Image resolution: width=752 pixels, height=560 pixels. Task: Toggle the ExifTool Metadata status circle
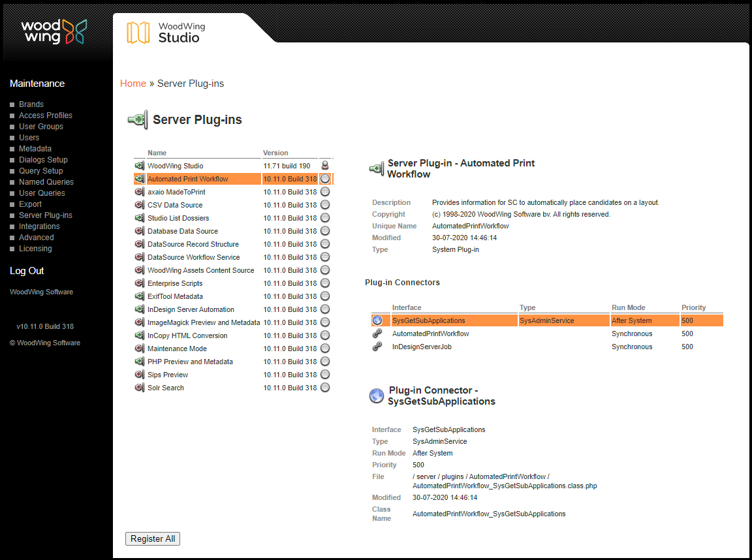pyautogui.click(x=325, y=296)
